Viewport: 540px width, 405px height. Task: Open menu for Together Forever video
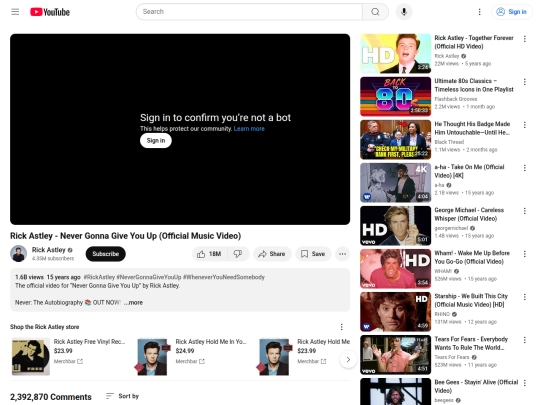point(525,39)
